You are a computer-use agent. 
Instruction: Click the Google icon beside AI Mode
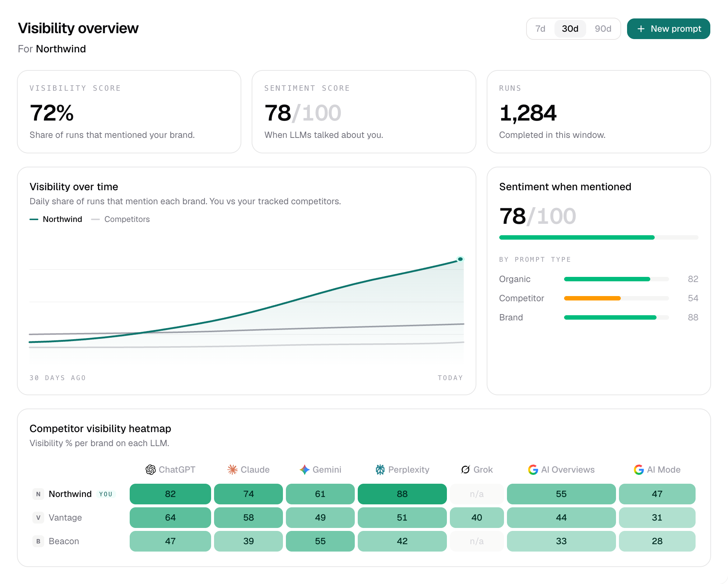[638, 469]
